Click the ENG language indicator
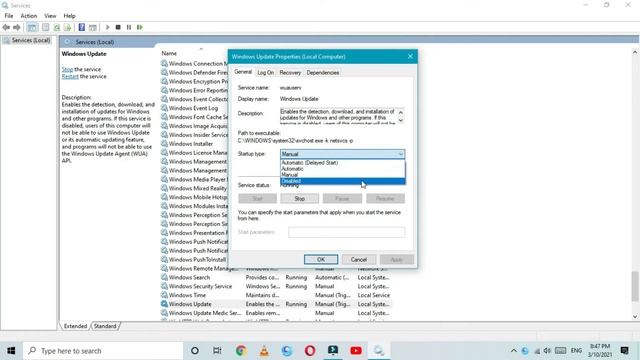The height and width of the screenshot is (360, 640). (576, 351)
